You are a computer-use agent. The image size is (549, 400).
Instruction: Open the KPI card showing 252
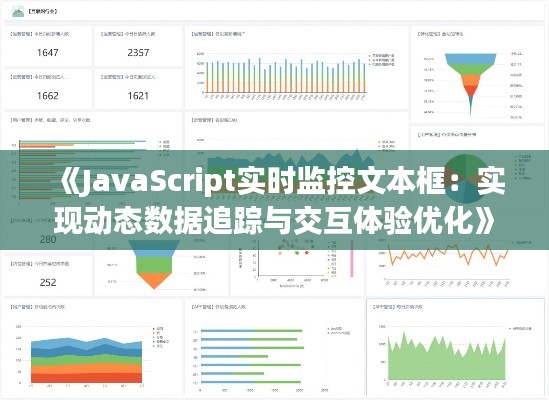click(48, 275)
